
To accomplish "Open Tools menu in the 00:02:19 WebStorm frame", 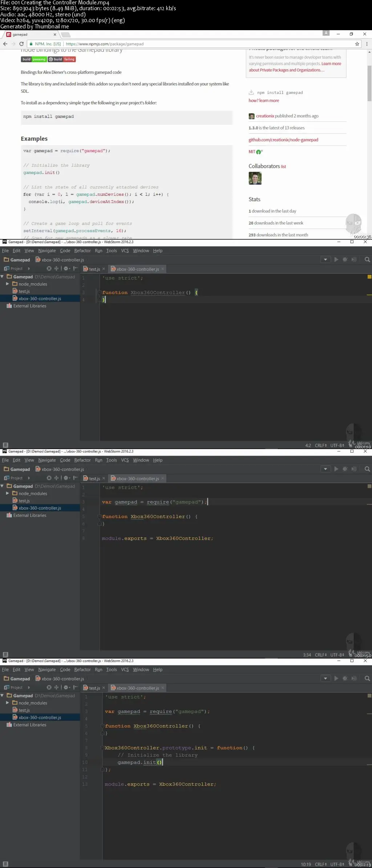I will 112,669.
